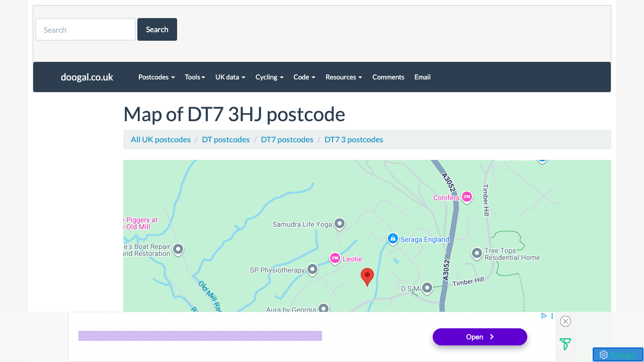Select the D S M map pin
This screenshot has width=644, height=362.
(x=427, y=288)
